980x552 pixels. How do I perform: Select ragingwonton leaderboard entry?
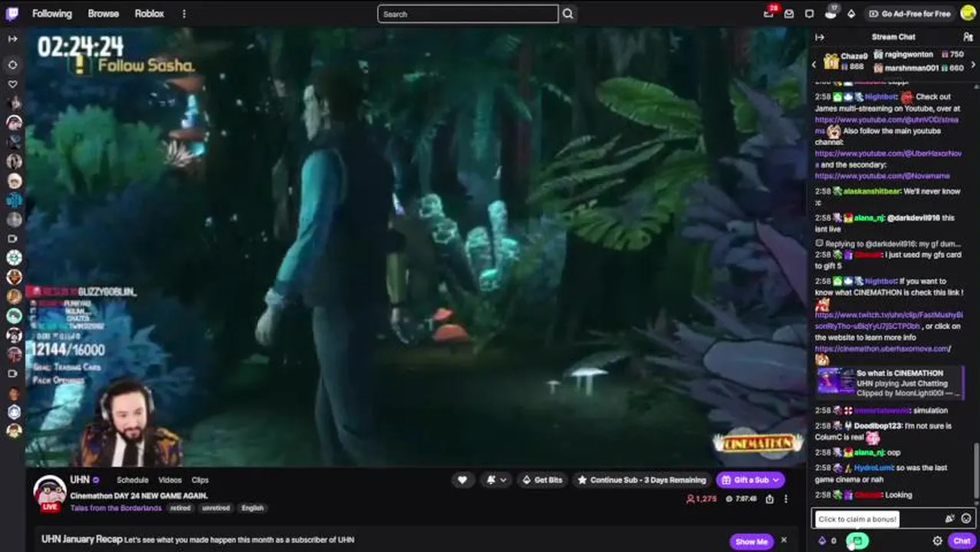[x=919, y=54]
